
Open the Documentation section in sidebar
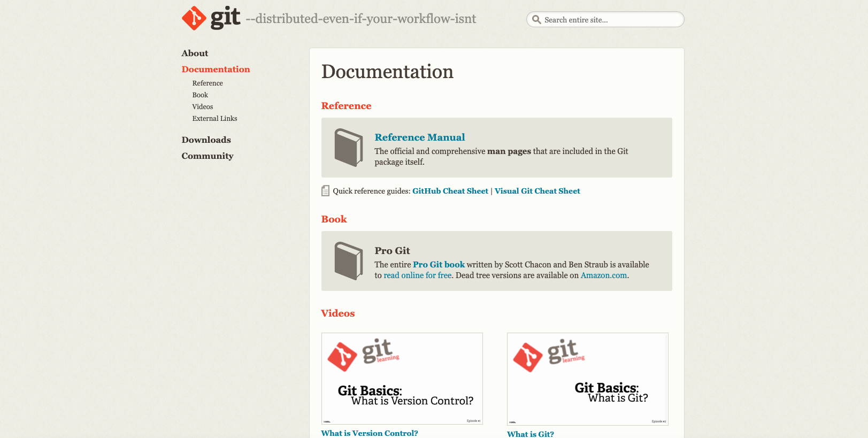[x=216, y=70]
